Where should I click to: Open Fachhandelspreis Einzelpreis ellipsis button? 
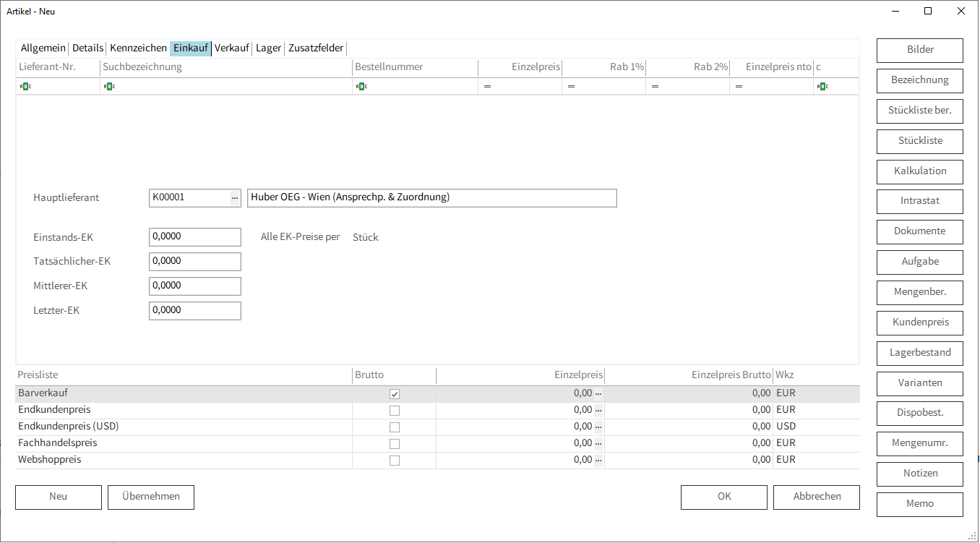[x=598, y=444]
